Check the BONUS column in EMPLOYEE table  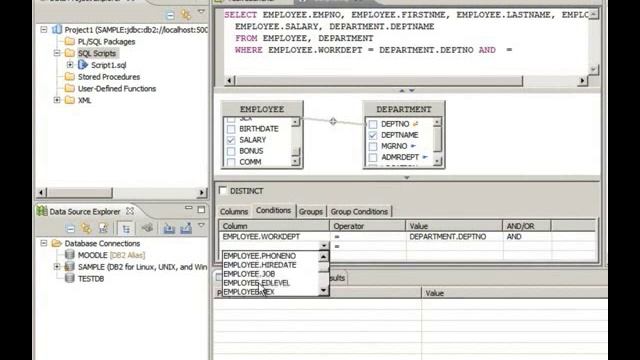tap(231, 151)
